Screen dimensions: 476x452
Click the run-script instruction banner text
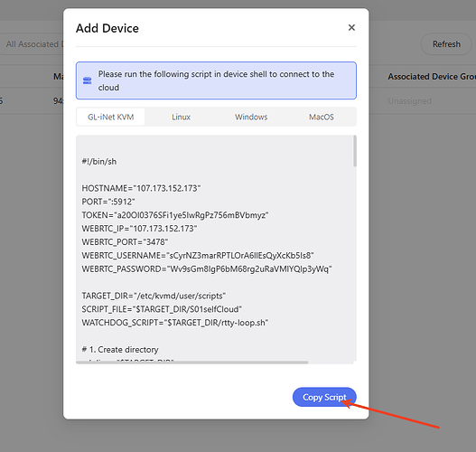coord(216,80)
